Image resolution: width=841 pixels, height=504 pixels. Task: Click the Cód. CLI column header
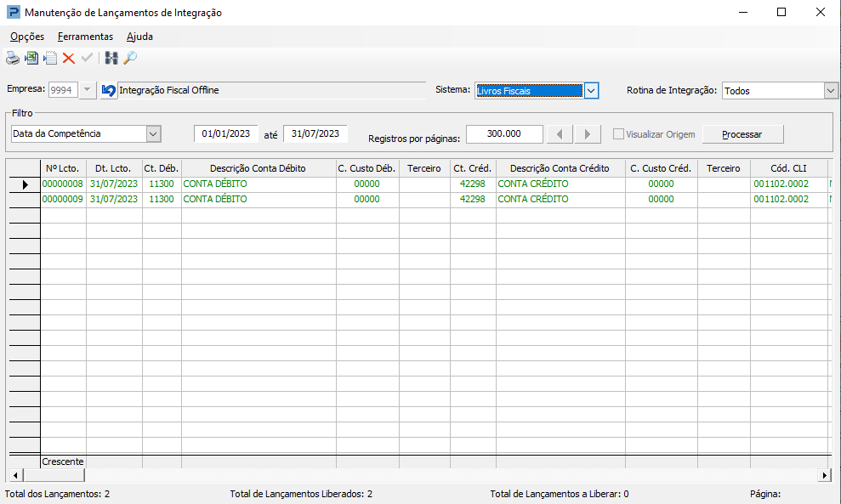[x=788, y=168]
